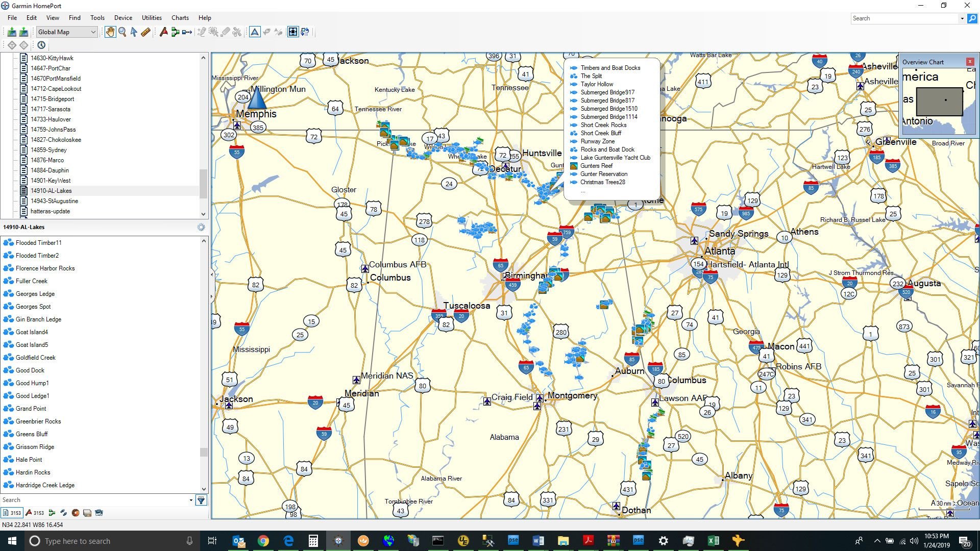Select the Florence Harbor Rocks waypoint
The width and height of the screenshot is (980, 551).
click(45, 268)
